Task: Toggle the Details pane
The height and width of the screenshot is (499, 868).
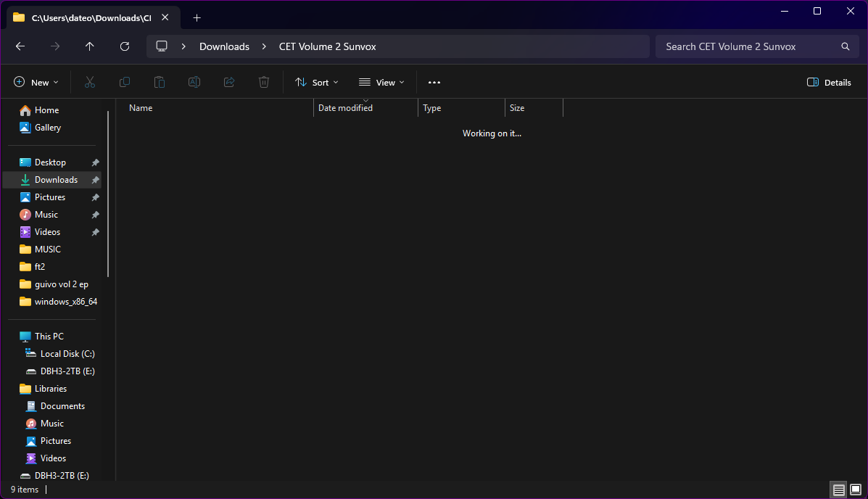Action: click(x=829, y=83)
